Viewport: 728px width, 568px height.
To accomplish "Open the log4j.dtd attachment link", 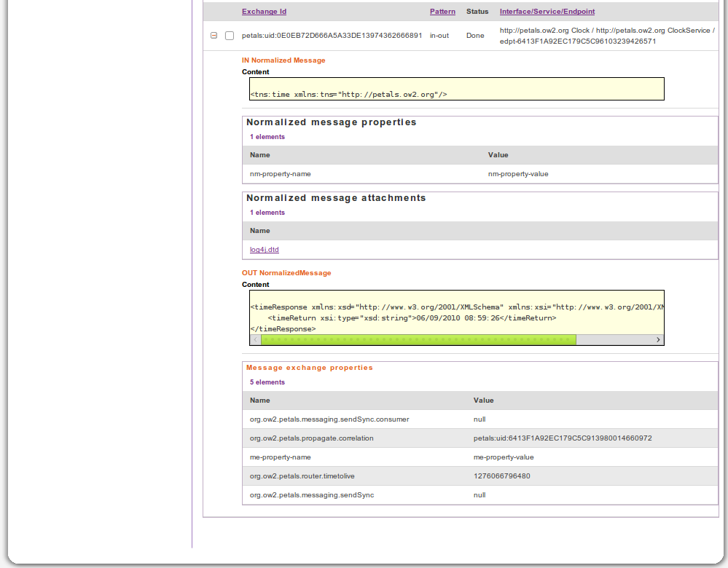I will 264,250.
